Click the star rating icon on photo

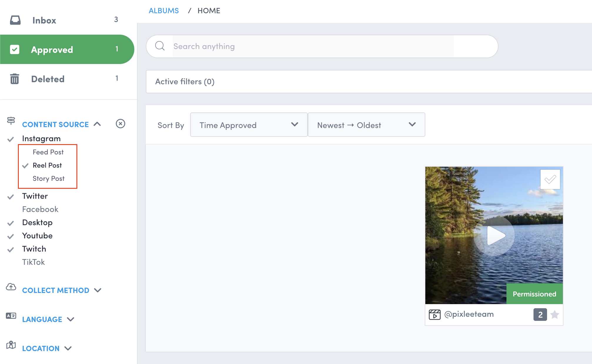coord(555,315)
